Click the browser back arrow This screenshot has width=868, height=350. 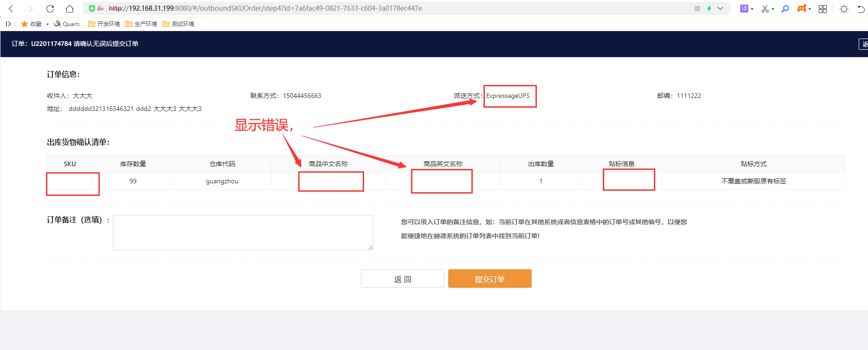click(11, 8)
